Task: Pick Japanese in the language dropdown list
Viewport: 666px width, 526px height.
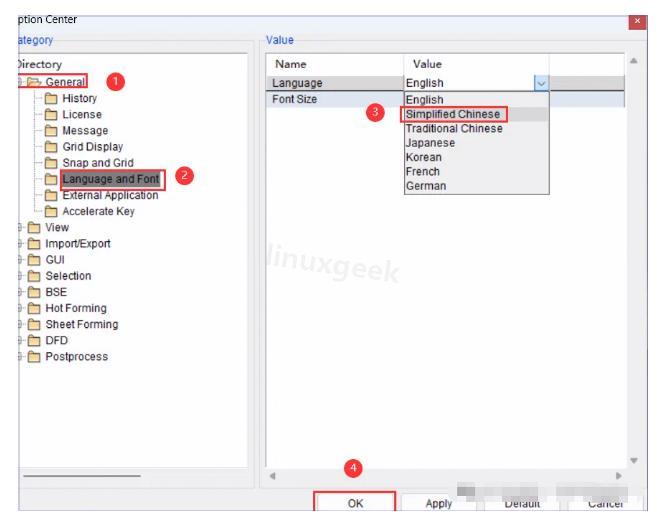Action: tap(430, 143)
